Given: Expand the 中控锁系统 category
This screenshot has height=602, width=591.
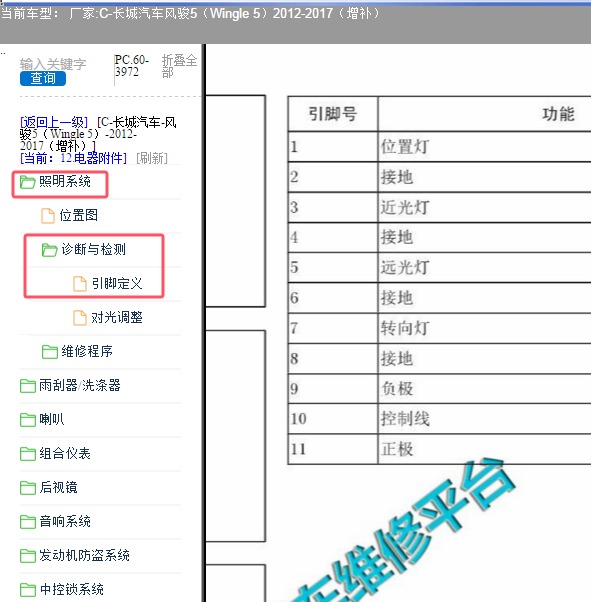Looking at the screenshot, I should click(71, 589).
